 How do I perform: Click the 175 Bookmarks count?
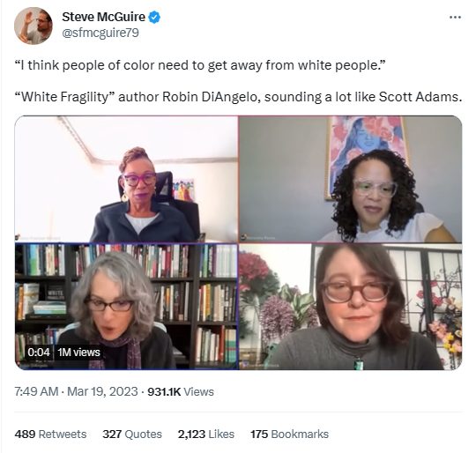(x=290, y=434)
